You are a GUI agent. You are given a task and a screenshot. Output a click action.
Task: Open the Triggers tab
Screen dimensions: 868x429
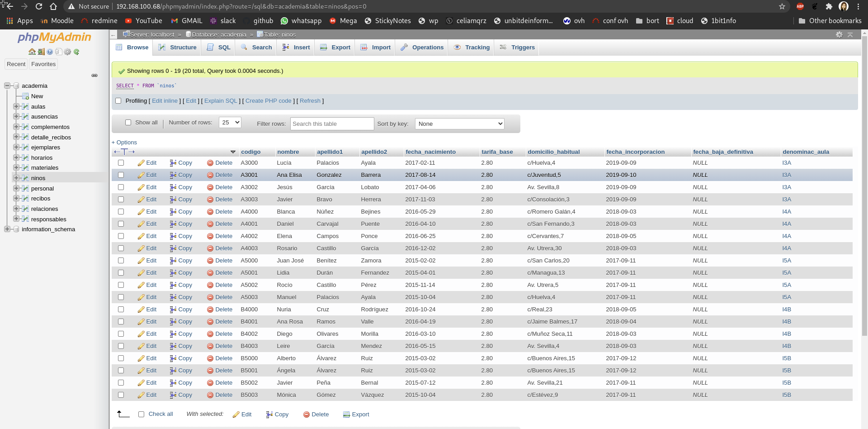click(x=517, y=48)
